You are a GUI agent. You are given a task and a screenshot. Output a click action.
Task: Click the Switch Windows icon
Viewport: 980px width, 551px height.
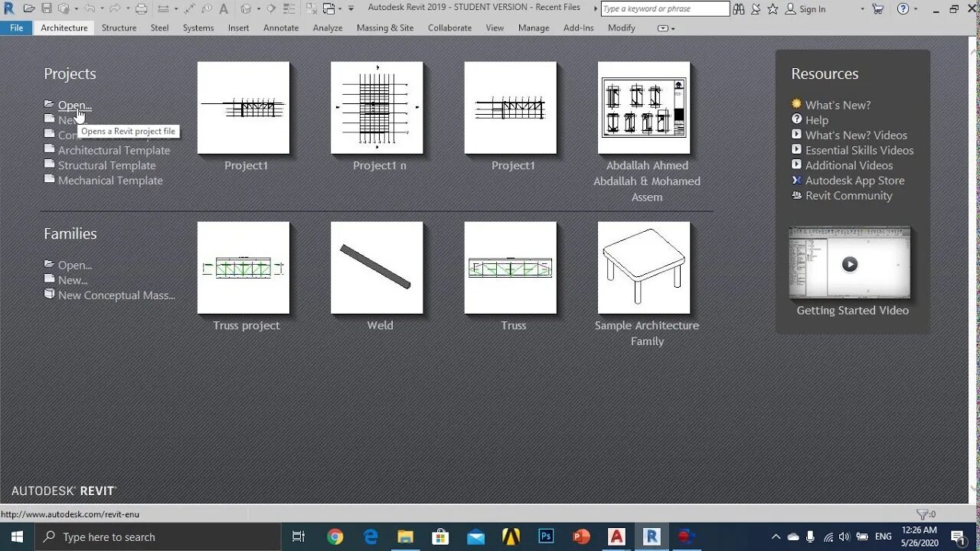[328, 8]
